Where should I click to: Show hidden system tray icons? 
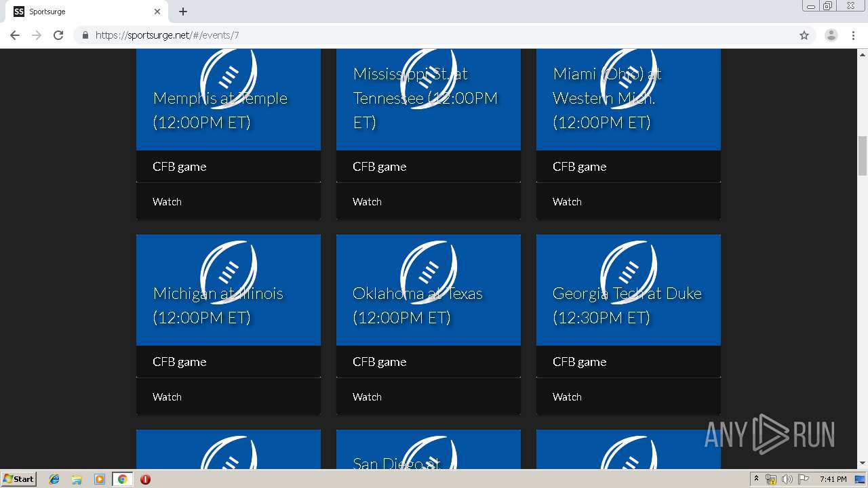pos(756,479)
